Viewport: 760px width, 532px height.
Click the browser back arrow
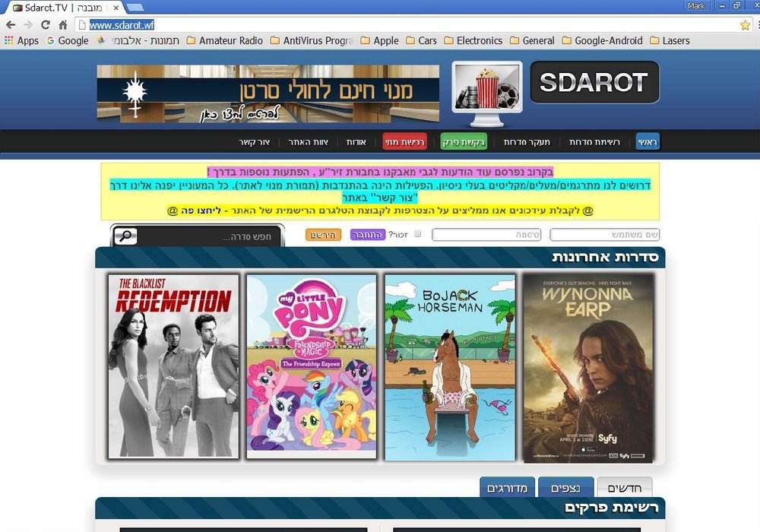11,25
